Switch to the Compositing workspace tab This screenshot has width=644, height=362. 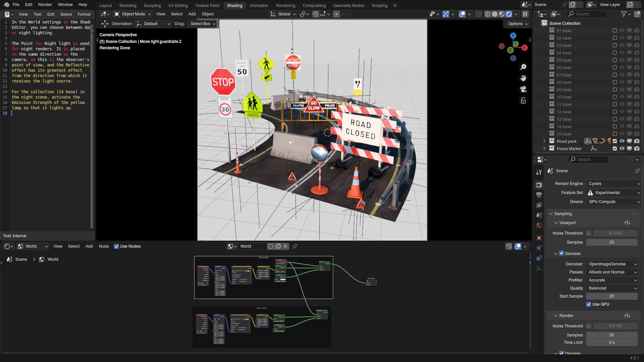(314, 5)
